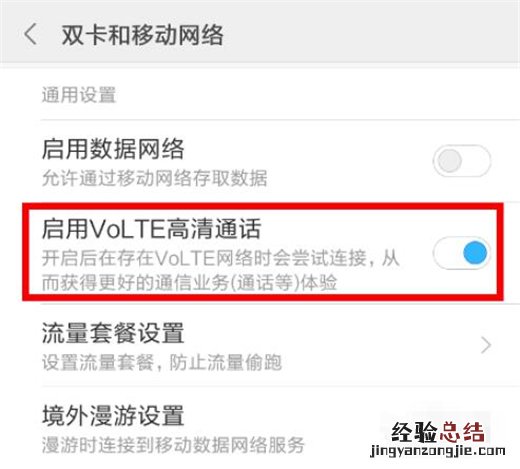The height and width of the screenshot is (469, 520).
Task: Tap the 启用VoLTE高清通话 title text
Action: [x=151, y=229]
